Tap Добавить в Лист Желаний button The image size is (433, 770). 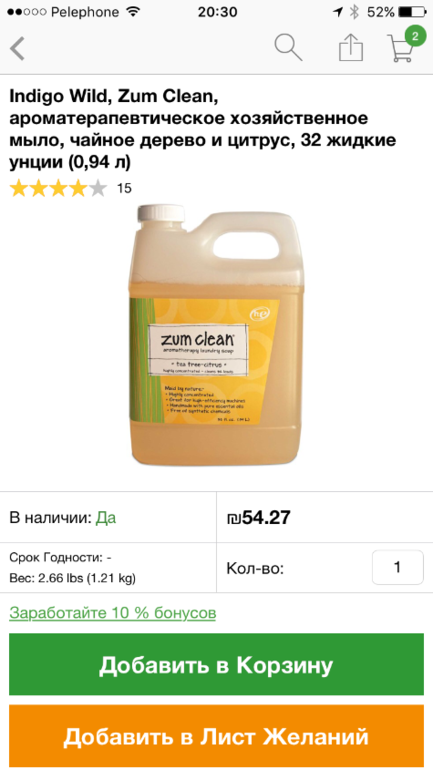click(216, 736)
